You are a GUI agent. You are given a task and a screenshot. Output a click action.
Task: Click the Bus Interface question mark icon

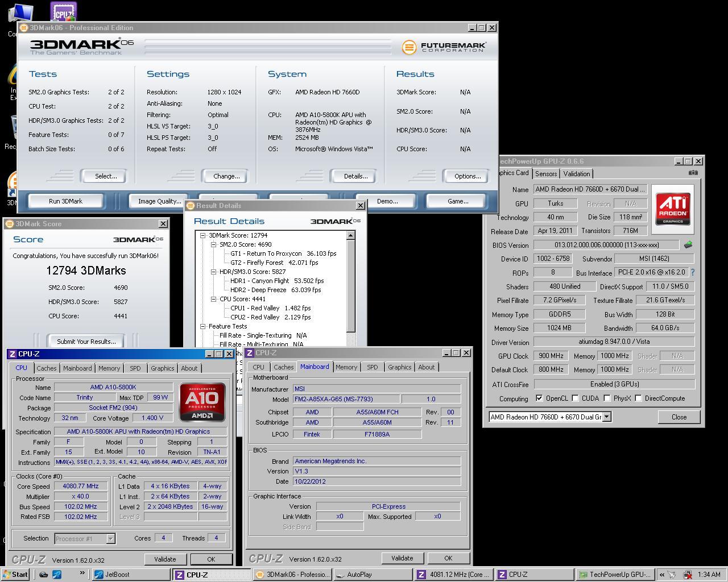click(x=693, y=273)
